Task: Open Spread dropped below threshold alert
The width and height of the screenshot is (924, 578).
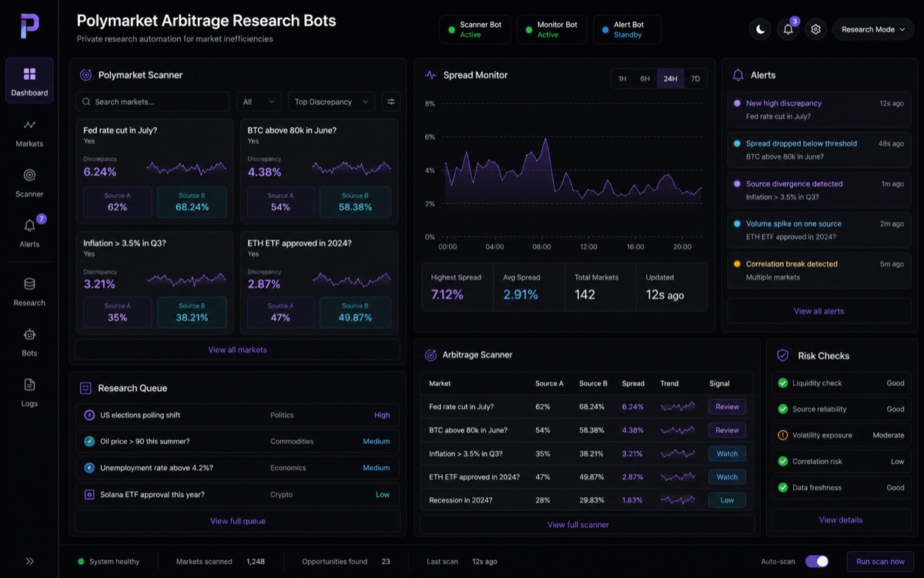Action: (819, 150)
